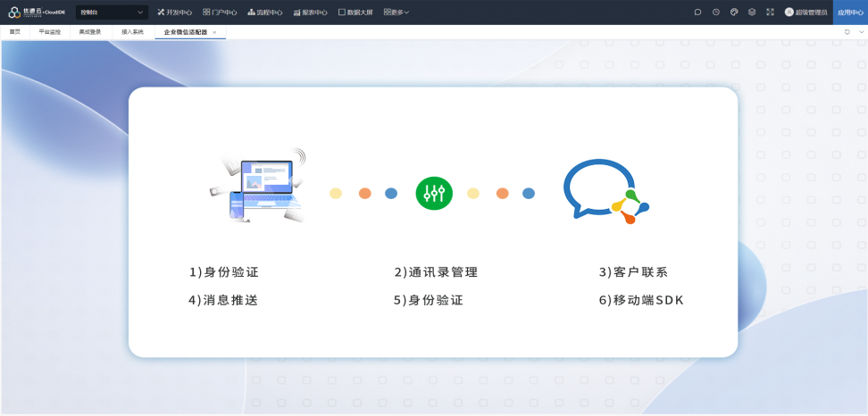Open the 应用中心 button
This screenshot has height=416, width=868.
pyautogui.click(x=850, y=12)
